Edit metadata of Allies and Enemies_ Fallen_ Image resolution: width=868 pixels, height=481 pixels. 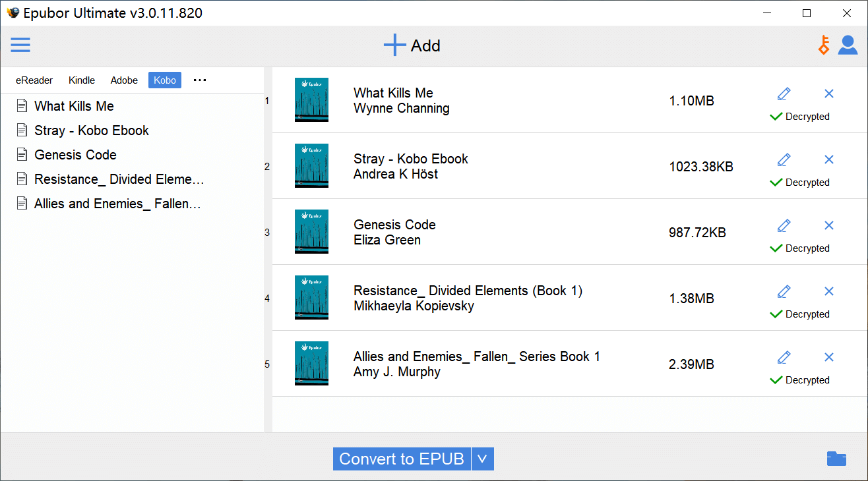(x=784, y=357)
